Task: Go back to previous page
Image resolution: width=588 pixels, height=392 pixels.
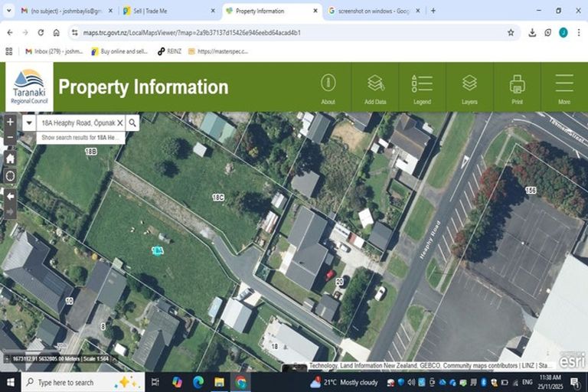Action: pos(10,33)
